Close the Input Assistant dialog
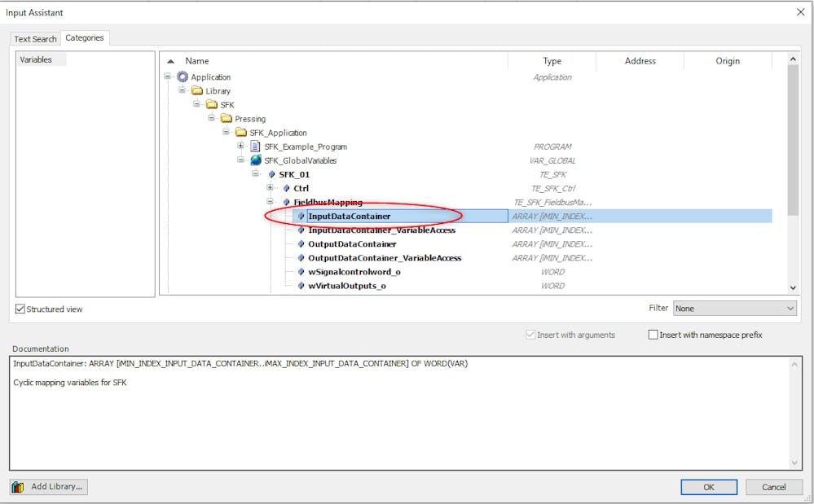Viewport: 814px width, 504px height. (800, 12)
